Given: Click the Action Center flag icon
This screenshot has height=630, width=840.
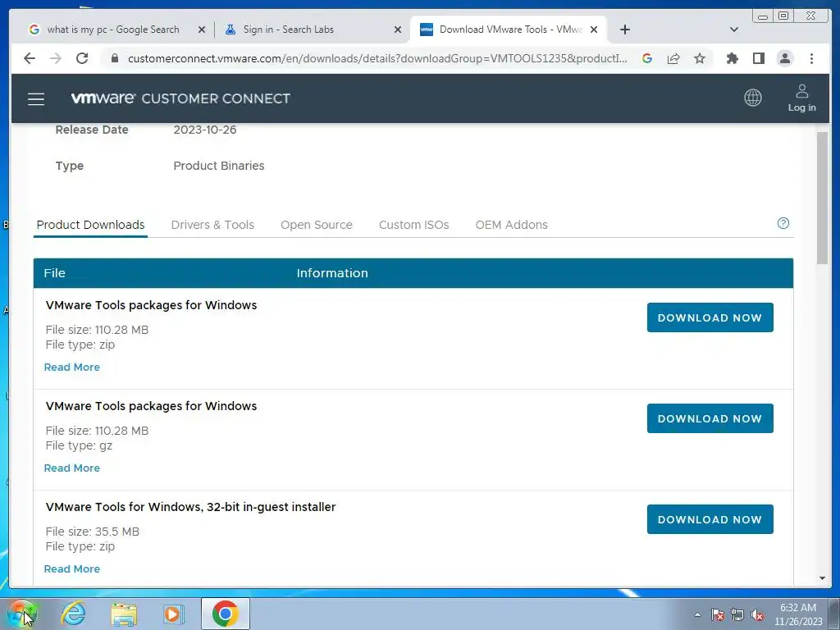Looking at the screenshot, I should 718,614.
